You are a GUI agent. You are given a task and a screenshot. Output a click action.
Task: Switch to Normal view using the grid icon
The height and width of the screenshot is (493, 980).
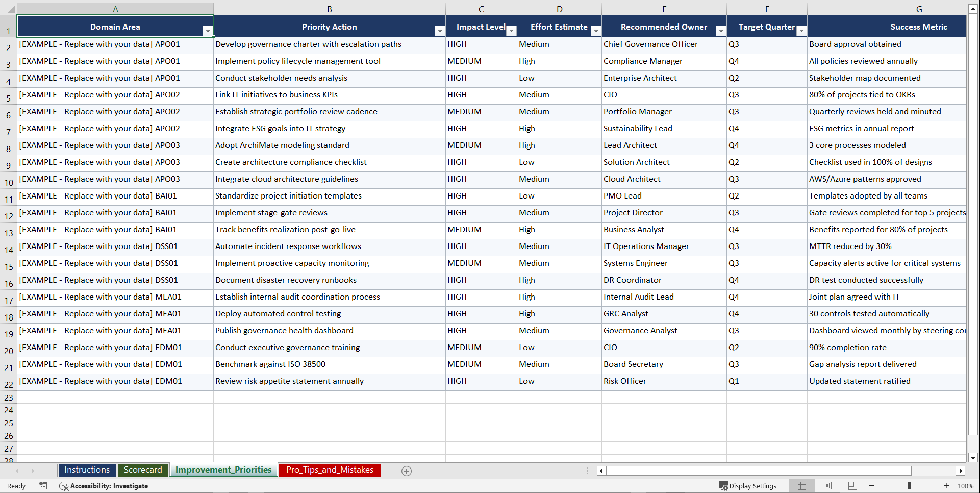pos(801,486)
